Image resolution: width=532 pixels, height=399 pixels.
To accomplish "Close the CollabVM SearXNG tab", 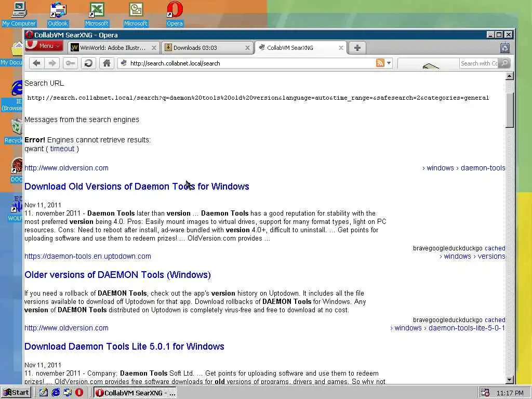I will coord(341,48).
